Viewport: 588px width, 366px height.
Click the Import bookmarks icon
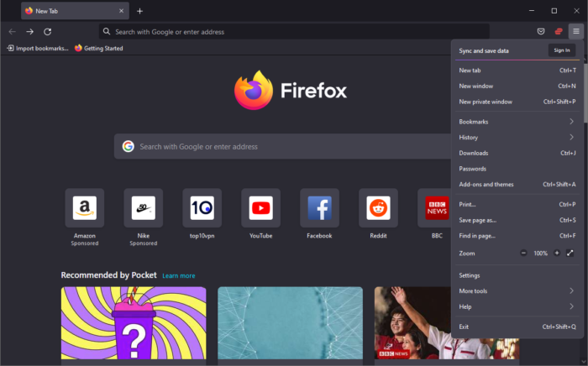[x=10, y=48]
